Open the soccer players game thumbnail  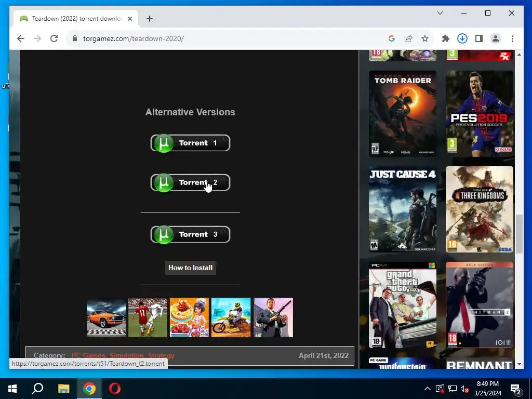(148, 317)
